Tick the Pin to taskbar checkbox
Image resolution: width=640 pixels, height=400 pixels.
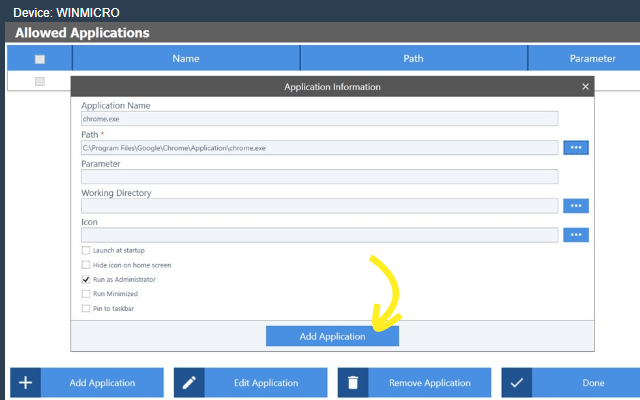(86, 309)
